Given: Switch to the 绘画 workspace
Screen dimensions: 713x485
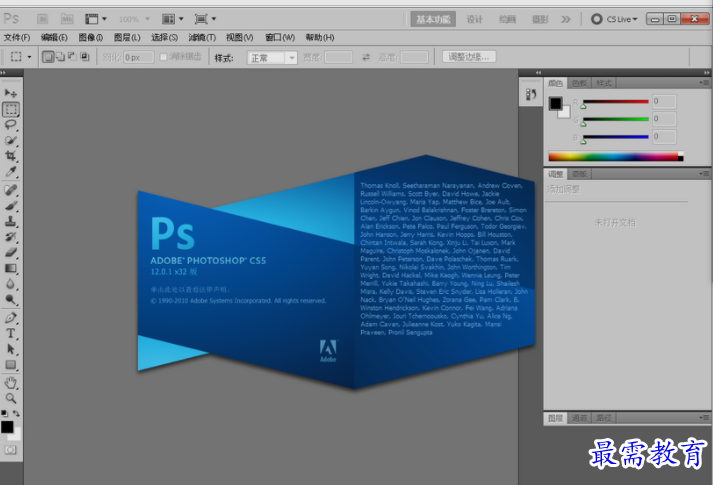Looking at the screenshot, I should [x=507, y=19].
